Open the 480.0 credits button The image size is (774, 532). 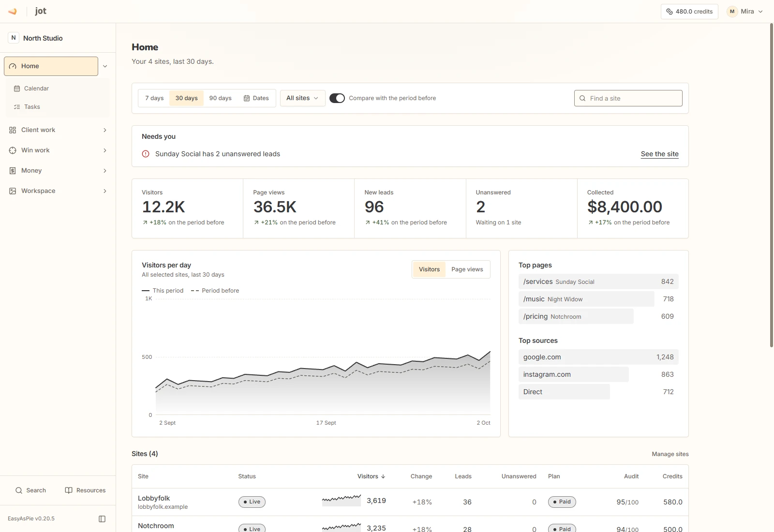click(689, 12)
